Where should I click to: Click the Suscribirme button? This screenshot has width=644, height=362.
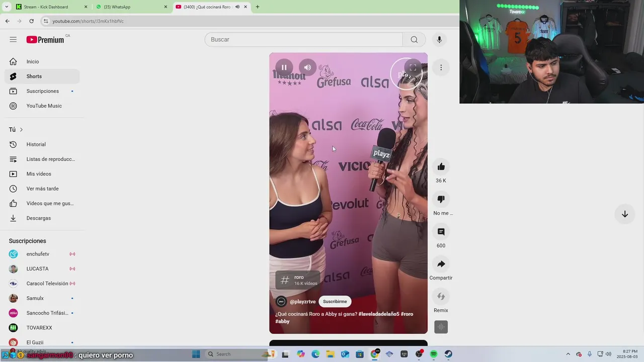(x=335, y=302)
